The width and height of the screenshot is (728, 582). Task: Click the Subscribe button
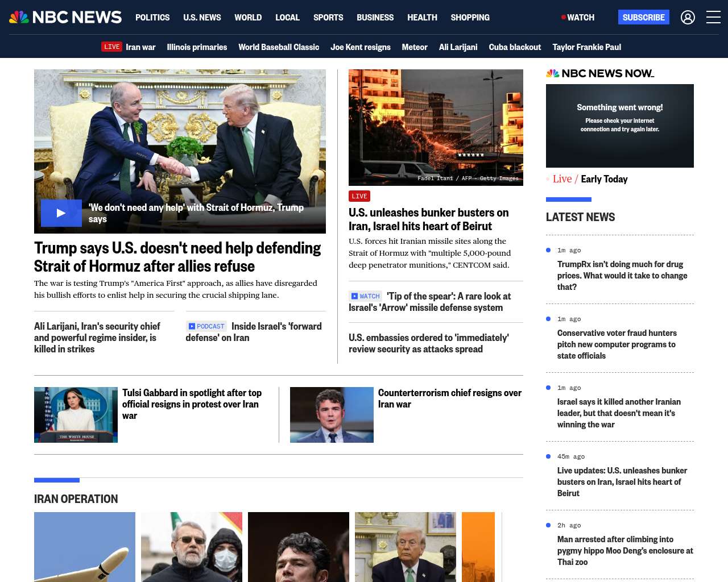644,17
